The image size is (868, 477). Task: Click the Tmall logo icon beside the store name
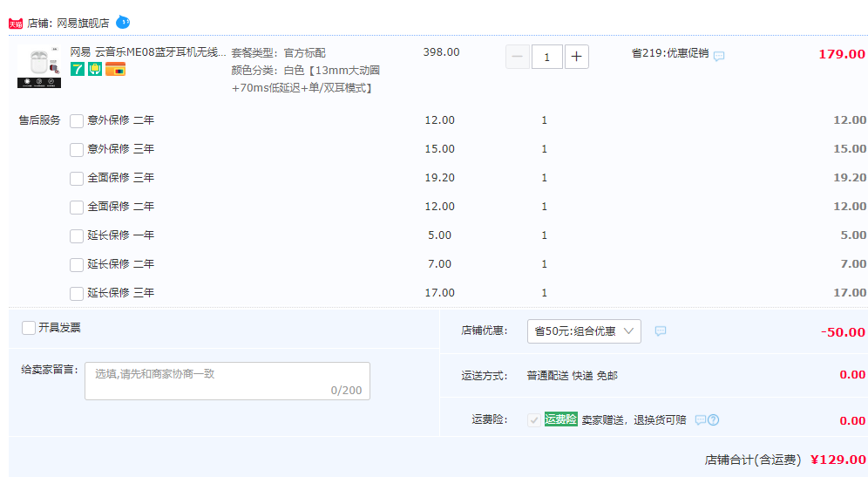tap(16, 24)
